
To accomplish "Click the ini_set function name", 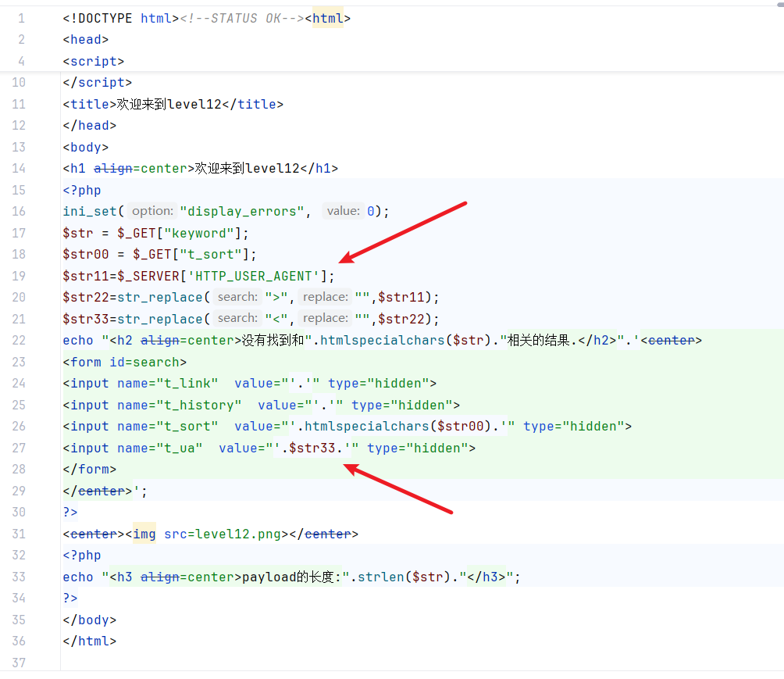I will coord(89,211).
